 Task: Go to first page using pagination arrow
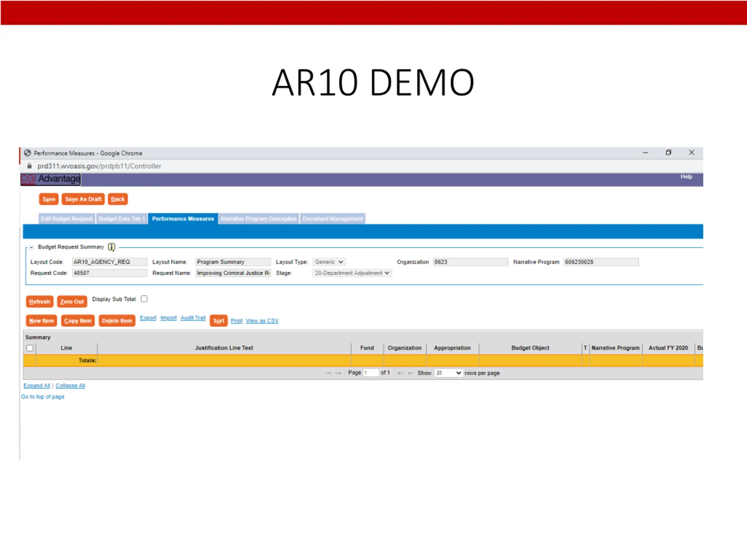point(328,373)
